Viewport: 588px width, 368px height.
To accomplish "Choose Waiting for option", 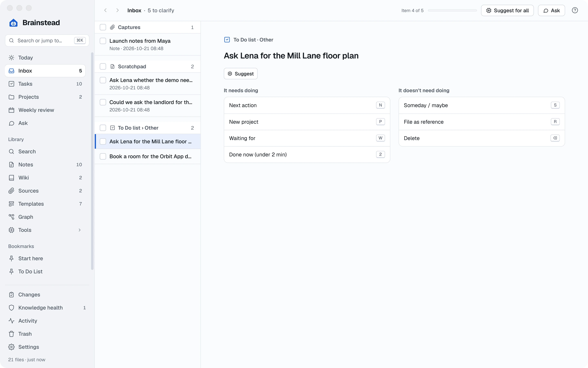I will tap(307, 138).
